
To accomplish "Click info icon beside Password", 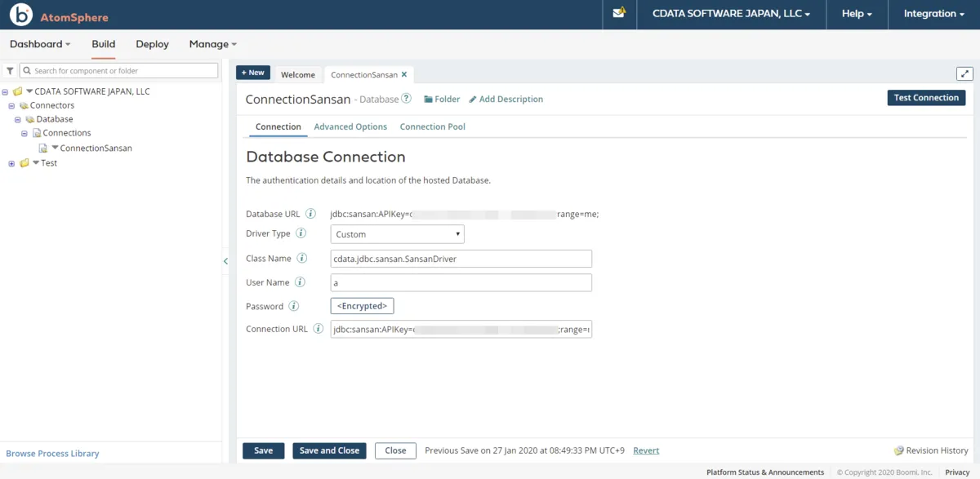I will (x=294, y=306).
